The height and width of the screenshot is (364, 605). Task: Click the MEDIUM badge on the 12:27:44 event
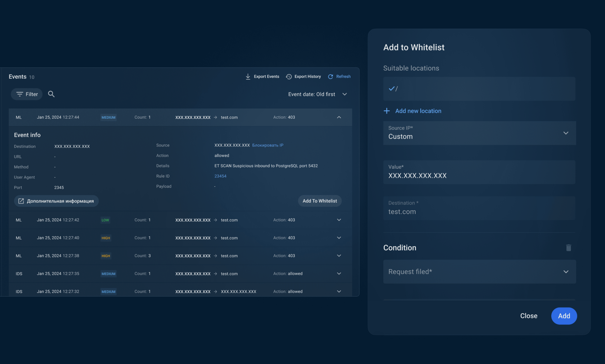coord(108,118)
